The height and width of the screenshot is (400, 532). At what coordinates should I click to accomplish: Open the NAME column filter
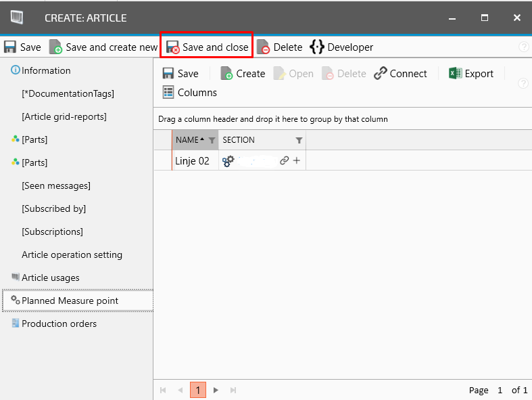click(212, 140)
